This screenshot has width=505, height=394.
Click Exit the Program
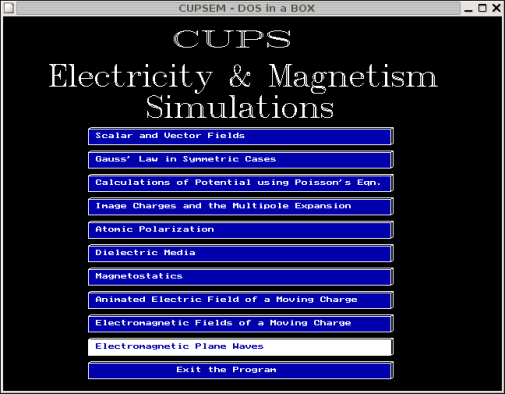(241, 370)
